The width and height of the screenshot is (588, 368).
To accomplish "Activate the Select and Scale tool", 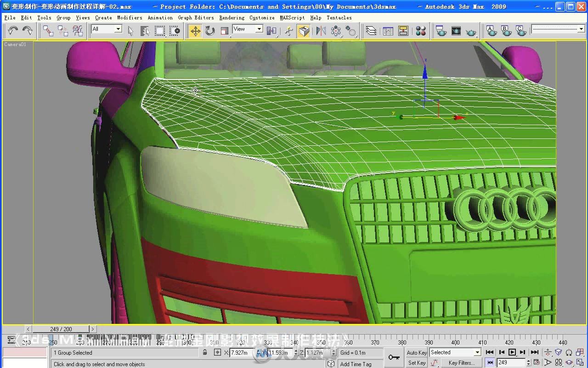I will pyautogui.click(x=225, y=31).
